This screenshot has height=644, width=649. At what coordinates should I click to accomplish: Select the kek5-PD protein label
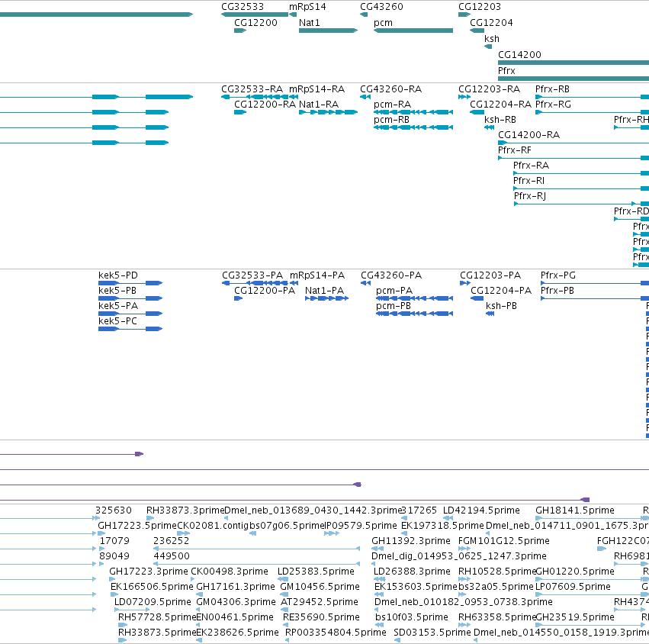pos(118,275)
